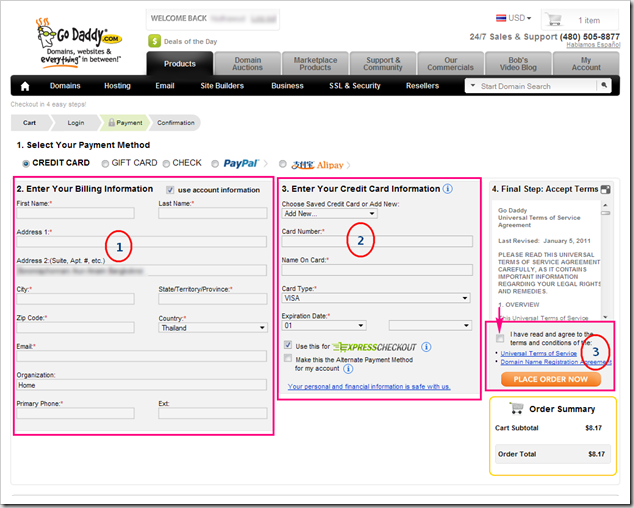Open the shopping cart icon showing 1 item

click(554, 19)
